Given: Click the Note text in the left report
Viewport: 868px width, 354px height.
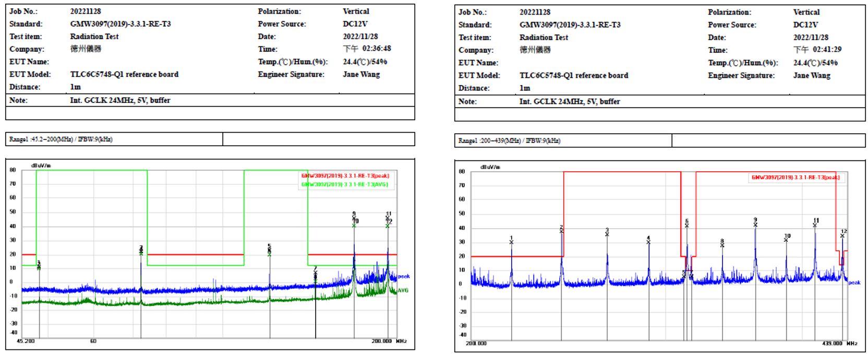Looking at the screenshot, I should 120,100.
